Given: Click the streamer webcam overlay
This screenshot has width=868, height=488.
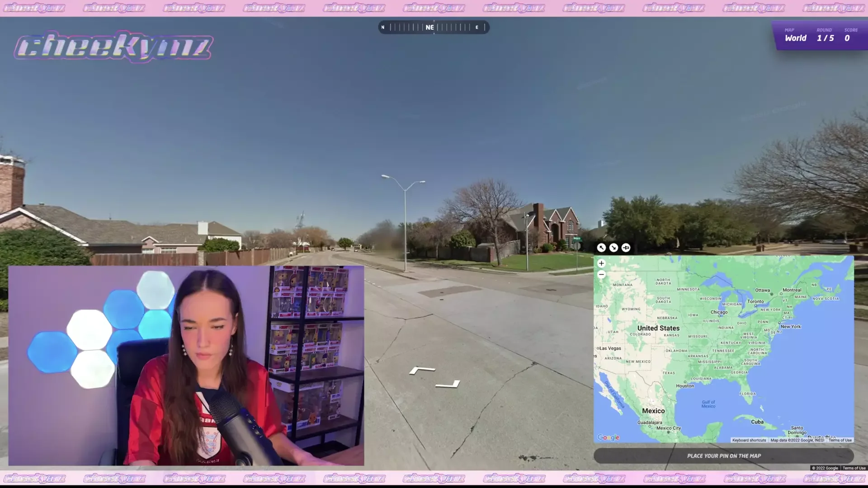Looking at the screenshot, I should click(x=186, y=365).
